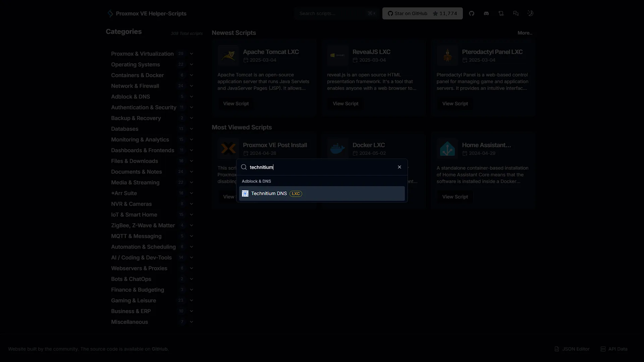Expand the Network & Firewall category
The height and width of the screenshot is (362, 644).
[x=152, y=86]
